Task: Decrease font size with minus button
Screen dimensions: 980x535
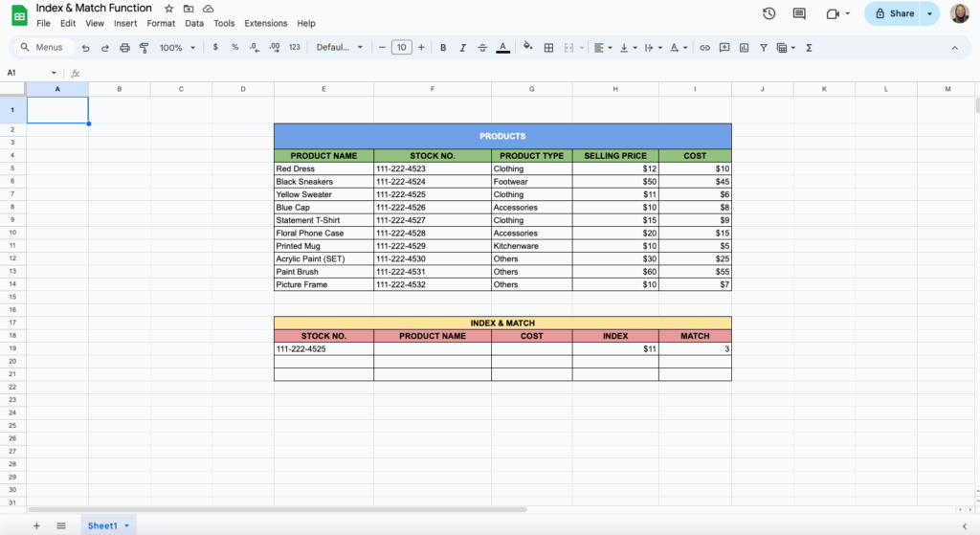Action: pyautogui.click(x=382, y=48)
